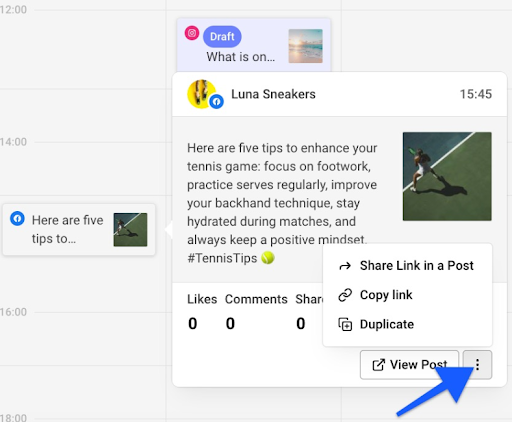This screenshot has height=422, width=512.
Task: Open the 'What is on…' draft post
Action: coord(254,45)
